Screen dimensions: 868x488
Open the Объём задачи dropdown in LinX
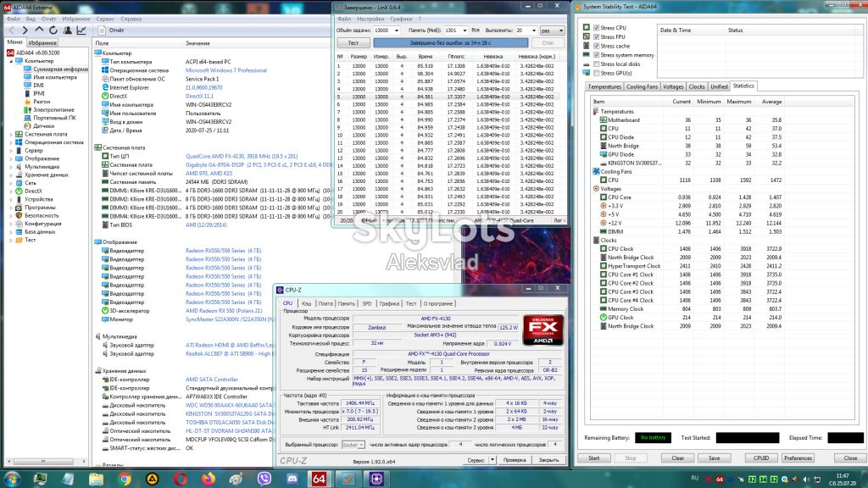point(397,30)
